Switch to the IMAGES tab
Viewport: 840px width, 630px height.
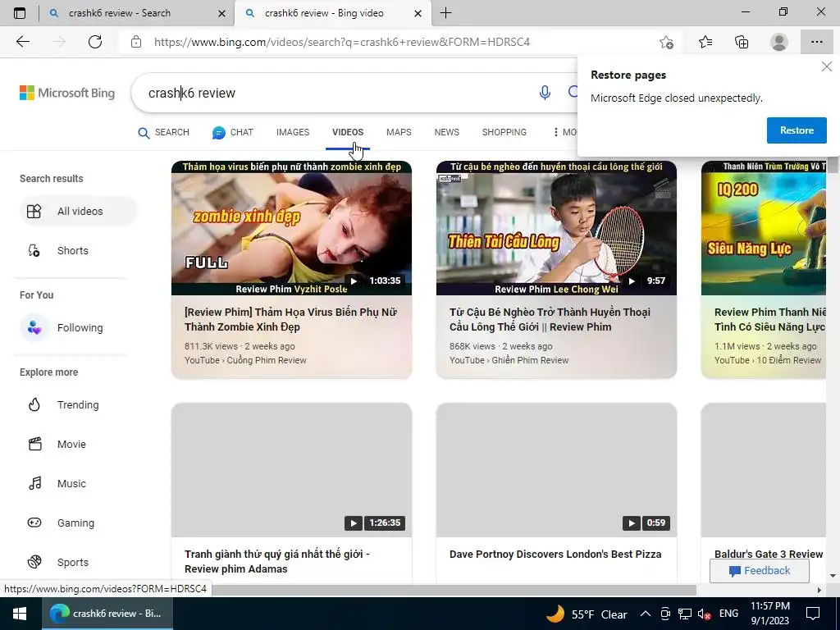[x=293, y=132]
